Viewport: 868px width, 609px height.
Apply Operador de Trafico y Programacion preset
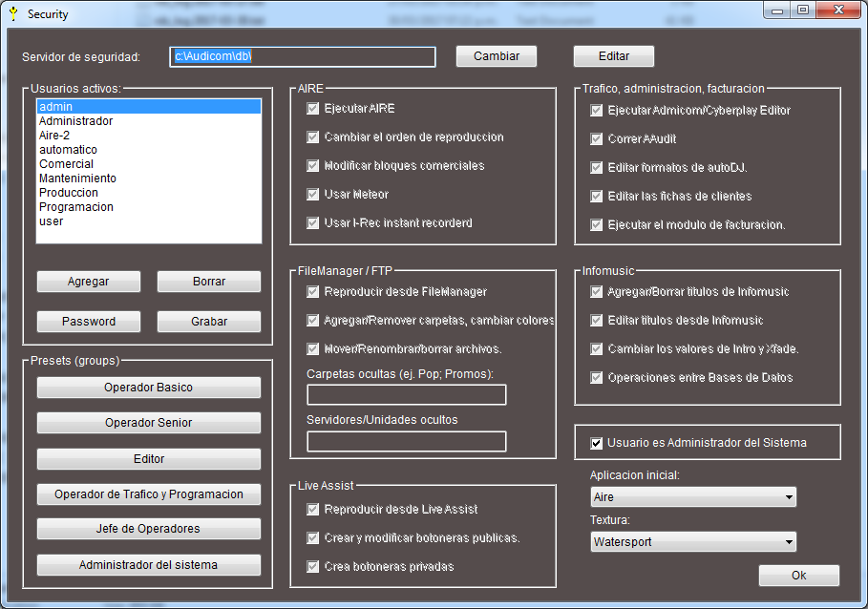pyautogui.click(x=148, y=493)
